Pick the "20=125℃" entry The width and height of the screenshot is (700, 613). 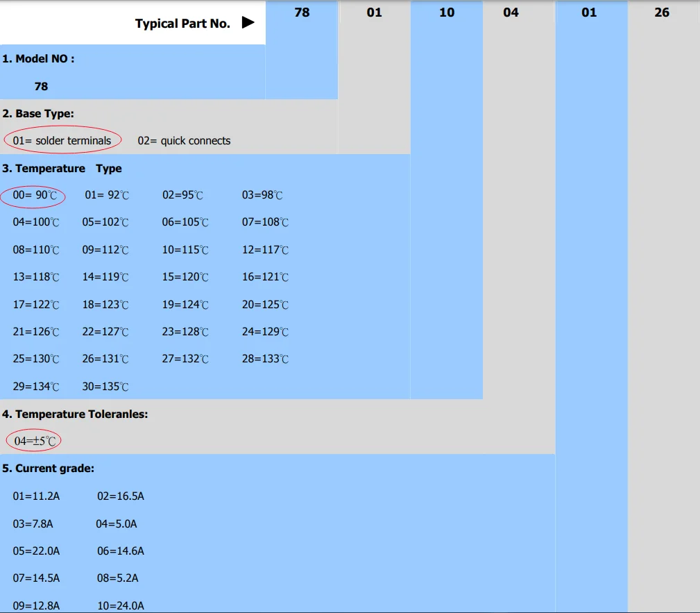(265, 305)
